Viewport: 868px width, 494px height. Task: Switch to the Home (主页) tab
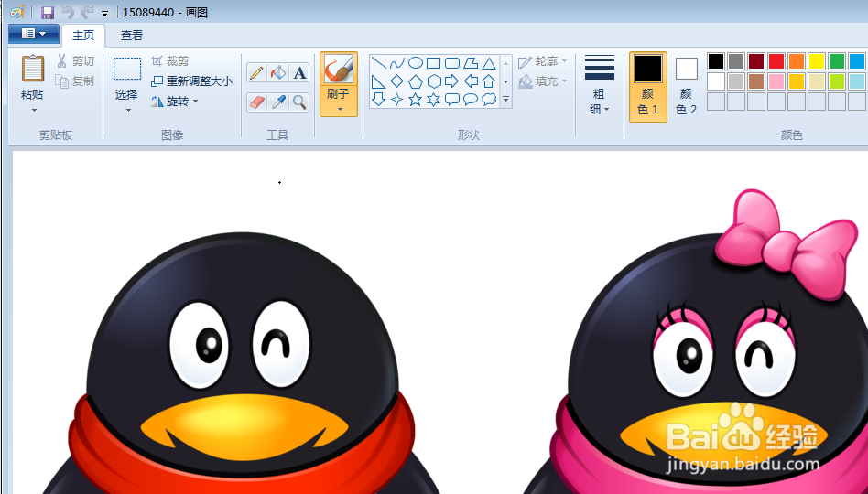(x=83, y=36)
